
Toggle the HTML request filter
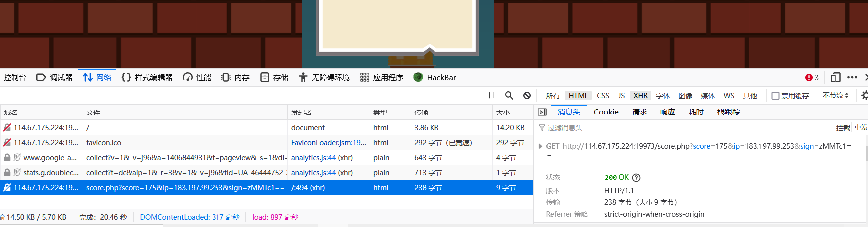tap(578, 96)
